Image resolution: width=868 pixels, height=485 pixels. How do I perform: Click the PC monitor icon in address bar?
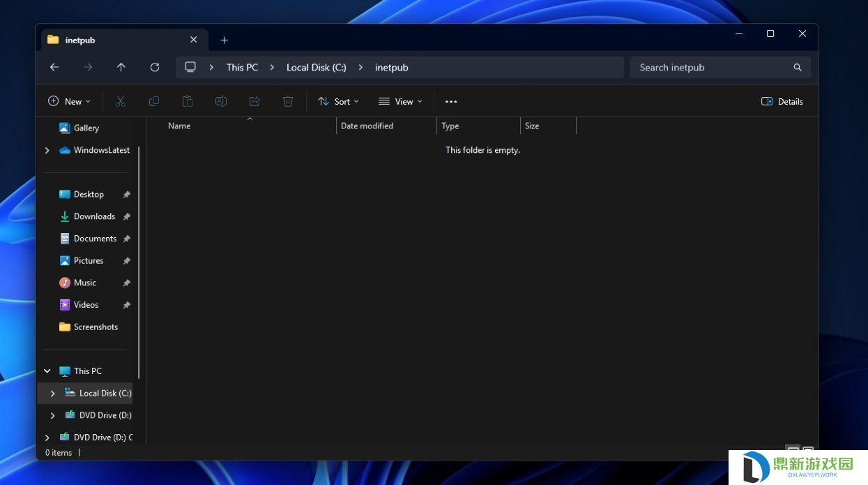coord(190,67)
